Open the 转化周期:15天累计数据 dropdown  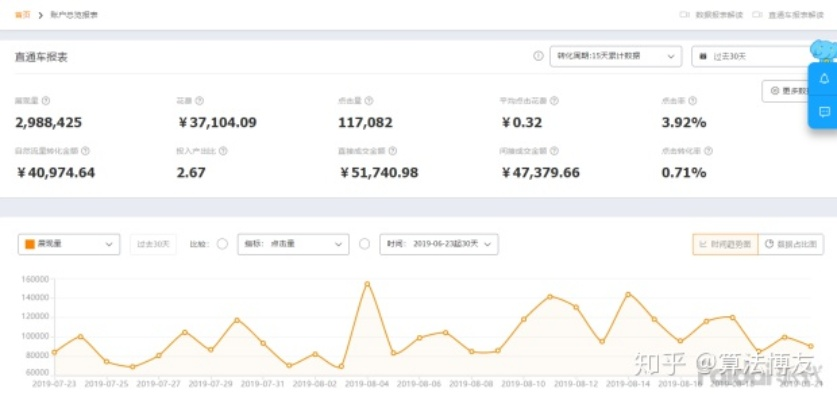point(616,56)
